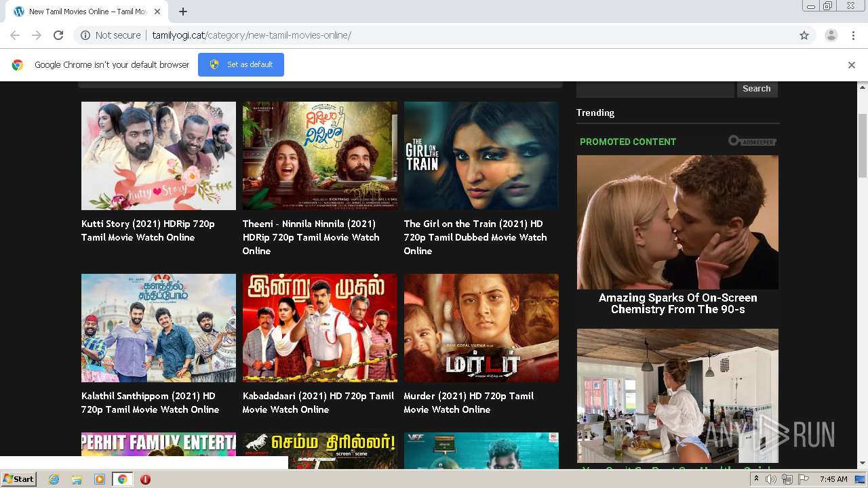Click the PROMOTED CONTENT label
Image resolution: width=868 pixels, height=488 pixels.
click(x=628, y=142)
